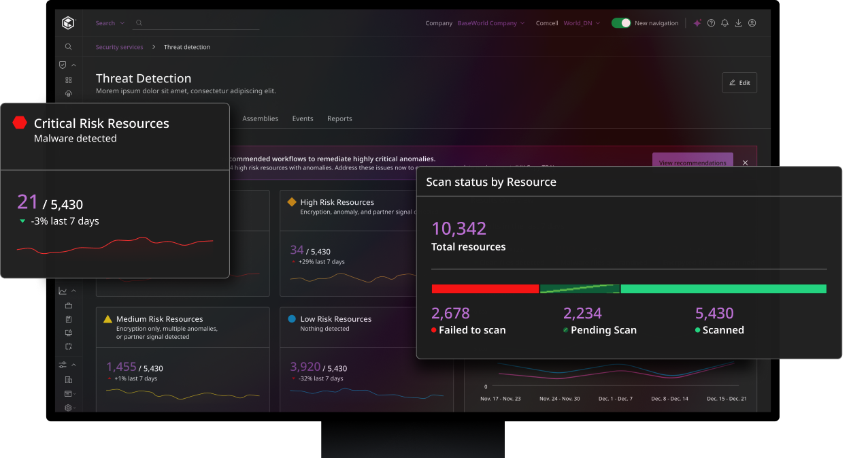Screen dimensions: 868x458
Task: Open the user profile icon
Action: [752, 23]
